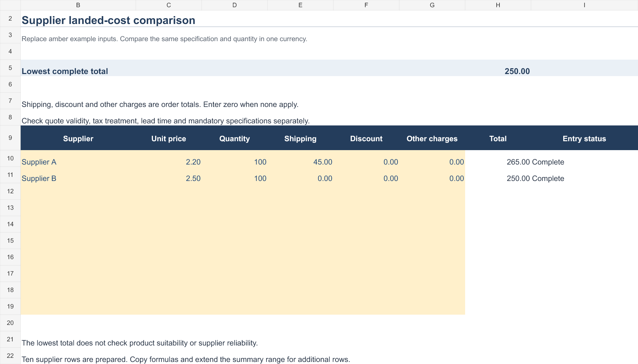Click the Discount header cell
638x364 pixels.
(x=366, y=138)
